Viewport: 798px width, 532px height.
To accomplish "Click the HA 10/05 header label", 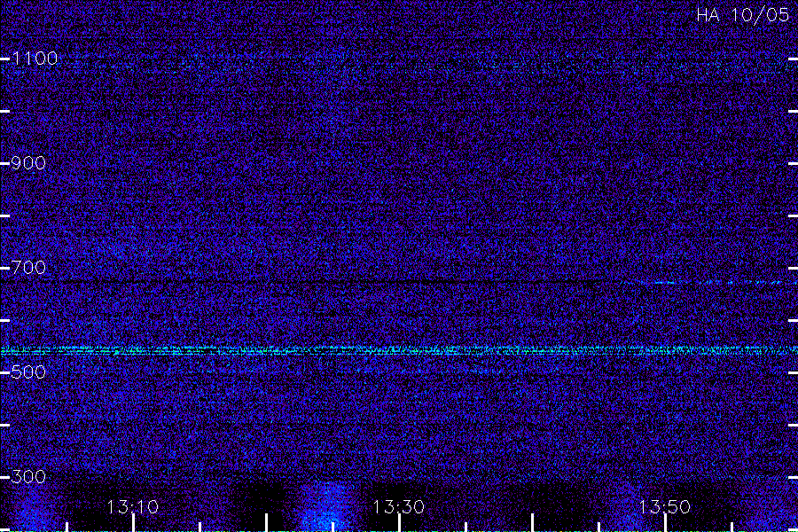I will click(742, 15).
